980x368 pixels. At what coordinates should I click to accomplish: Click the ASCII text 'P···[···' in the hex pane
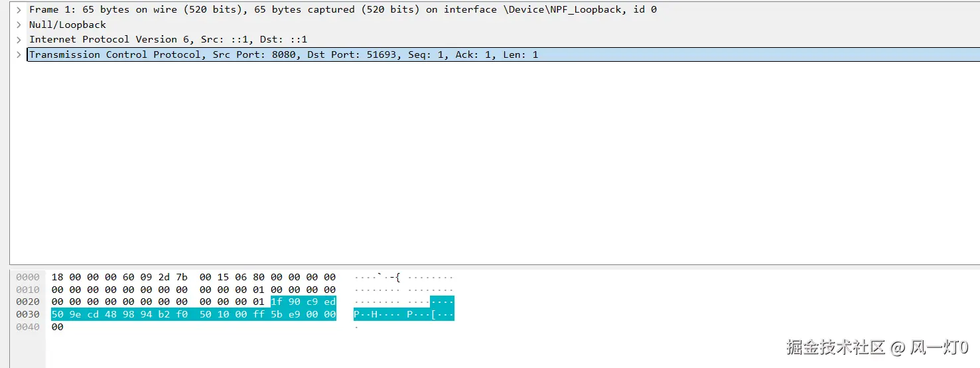tap(431, 314)
